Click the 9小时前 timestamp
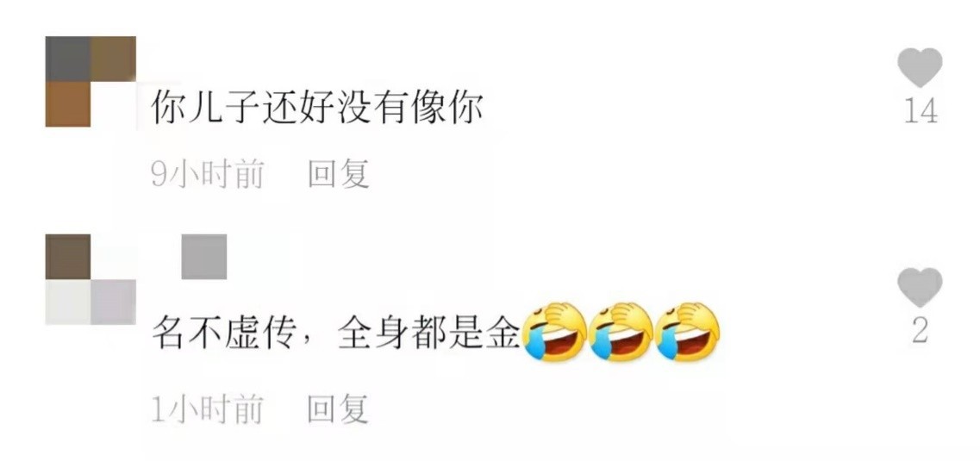 208,174
